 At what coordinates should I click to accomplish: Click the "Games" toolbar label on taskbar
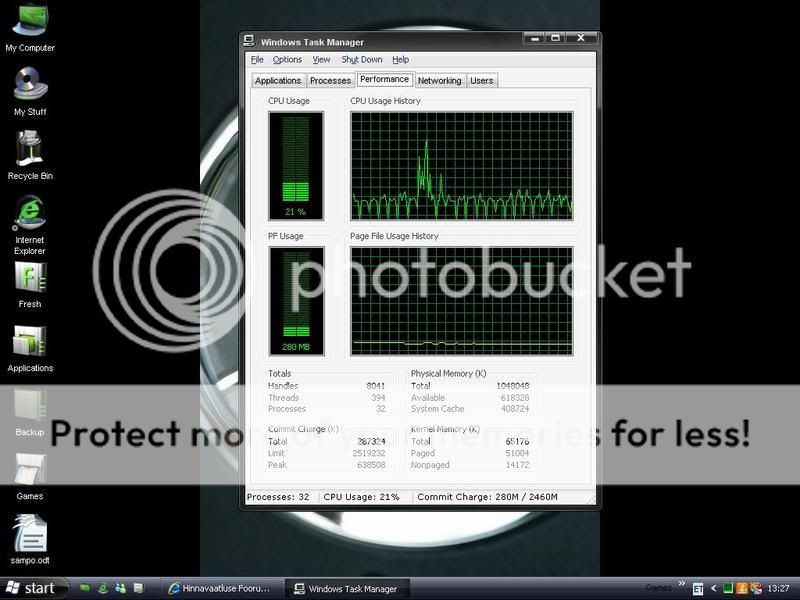658,588
